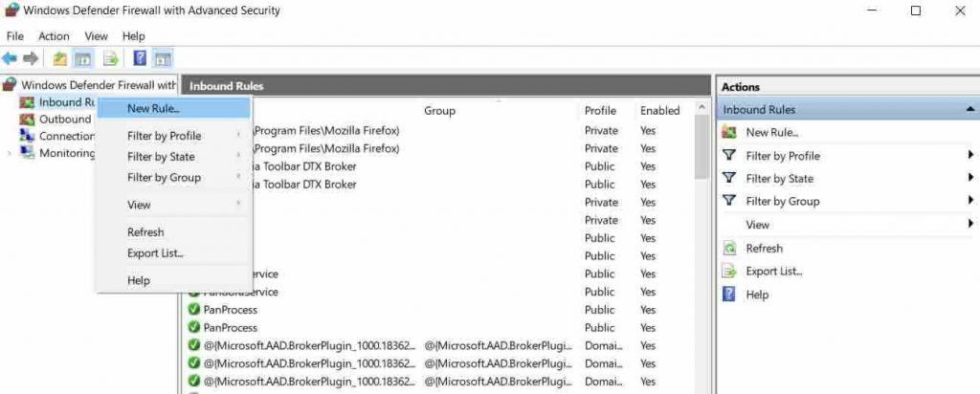
Task: Expand Filter by Profile arrow in Actions pane
Action: (970, 155)
